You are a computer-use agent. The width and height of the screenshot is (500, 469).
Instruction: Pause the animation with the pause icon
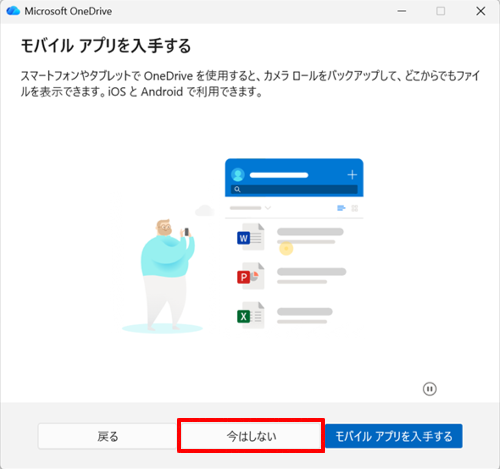[x=430, y=389]
